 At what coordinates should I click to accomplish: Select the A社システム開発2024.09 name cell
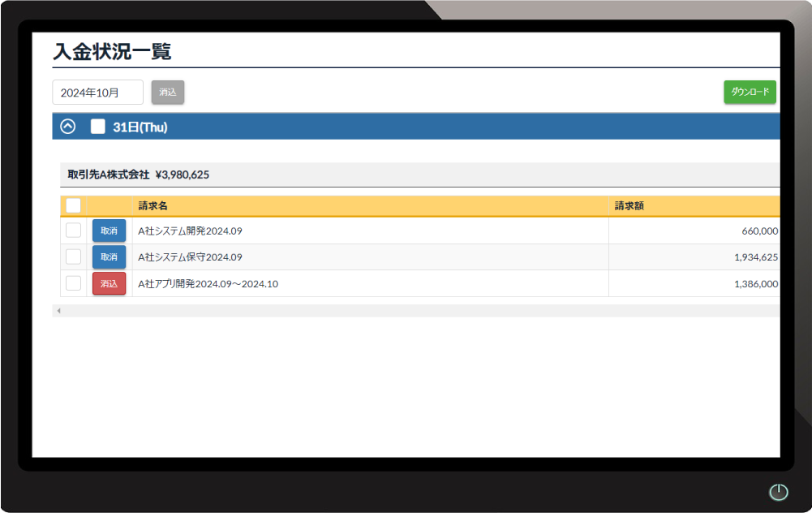click(369, 231)
